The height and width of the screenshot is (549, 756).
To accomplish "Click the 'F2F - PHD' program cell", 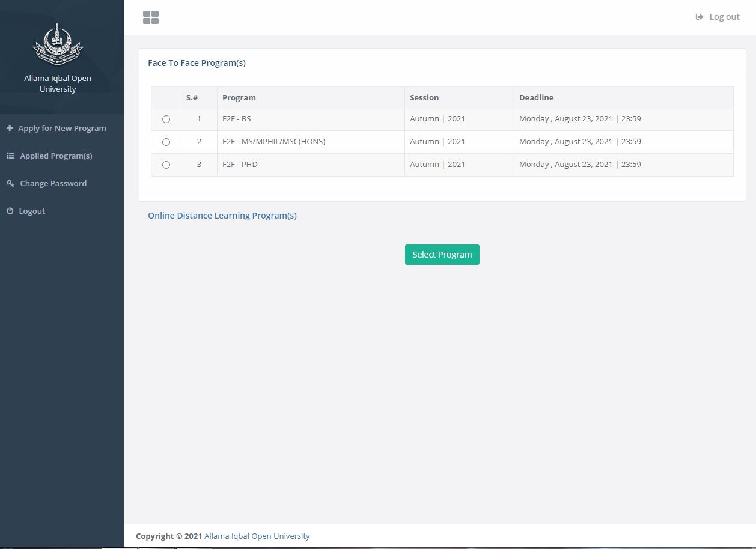I will pyautogui.click(x=311, y=165).
